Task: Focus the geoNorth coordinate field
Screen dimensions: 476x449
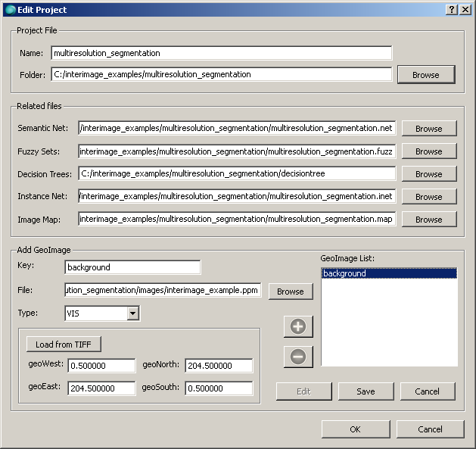Action: point(218,366)
